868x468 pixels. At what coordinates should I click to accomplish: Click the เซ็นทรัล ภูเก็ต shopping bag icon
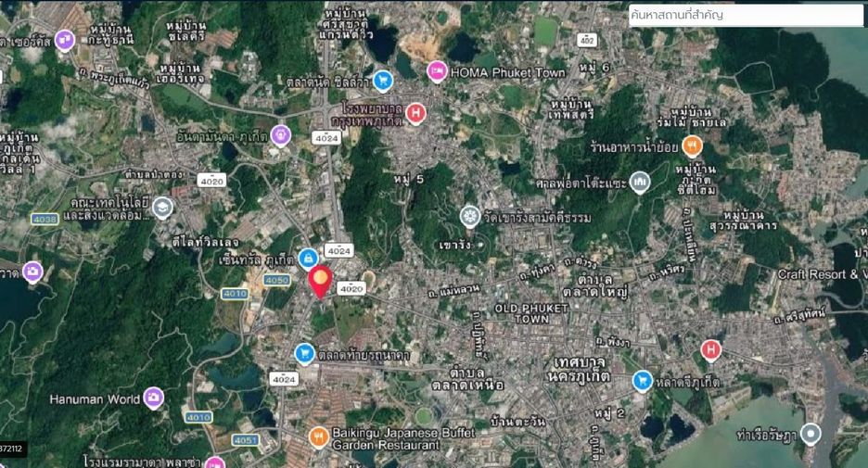308,259
